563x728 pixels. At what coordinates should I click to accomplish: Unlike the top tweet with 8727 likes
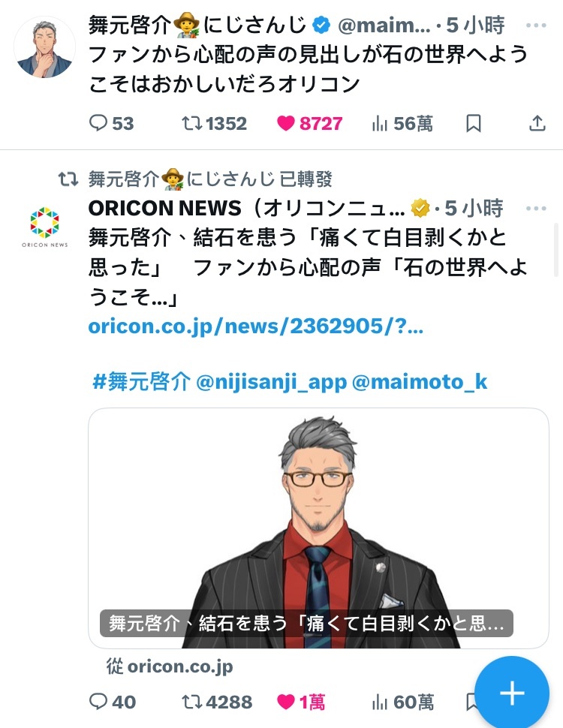[309, 124]
